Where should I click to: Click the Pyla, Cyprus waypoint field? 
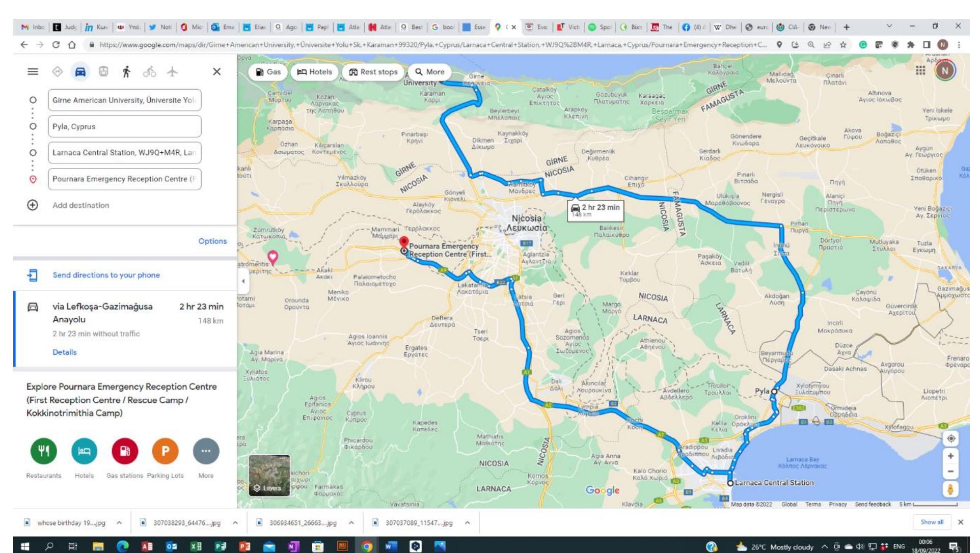click(124, 126)
